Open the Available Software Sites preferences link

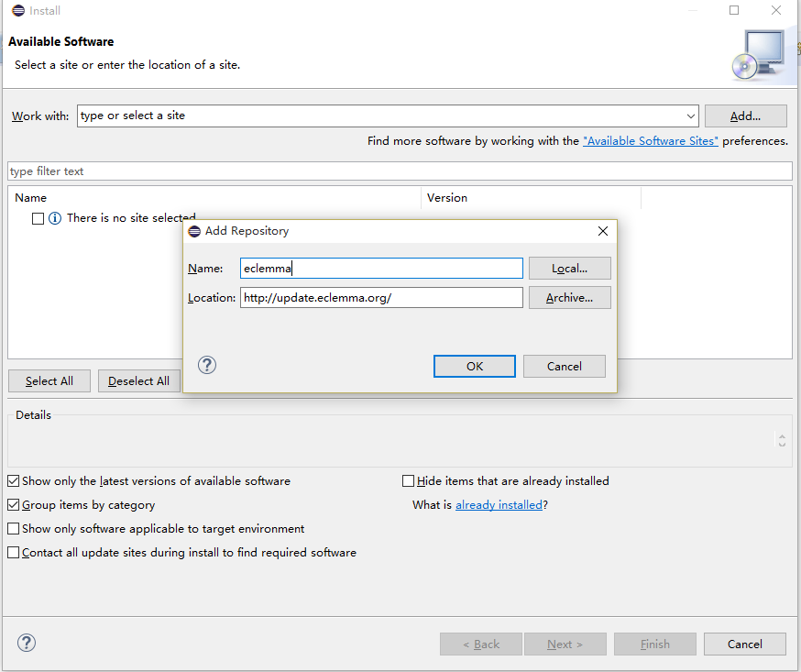click(x=651, y=141)
